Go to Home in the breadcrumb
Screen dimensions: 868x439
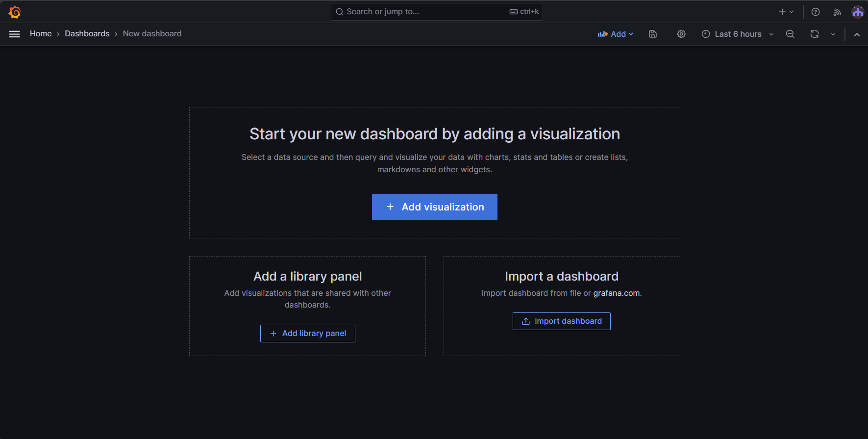tap(41, 34)
